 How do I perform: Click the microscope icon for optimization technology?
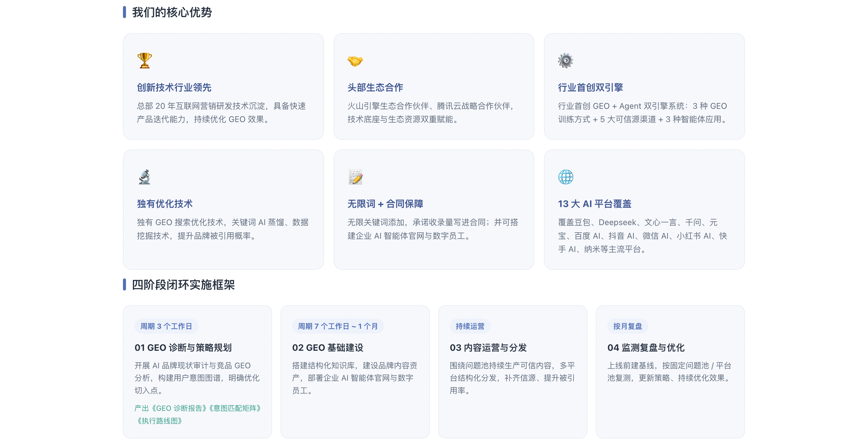(145, 177)
